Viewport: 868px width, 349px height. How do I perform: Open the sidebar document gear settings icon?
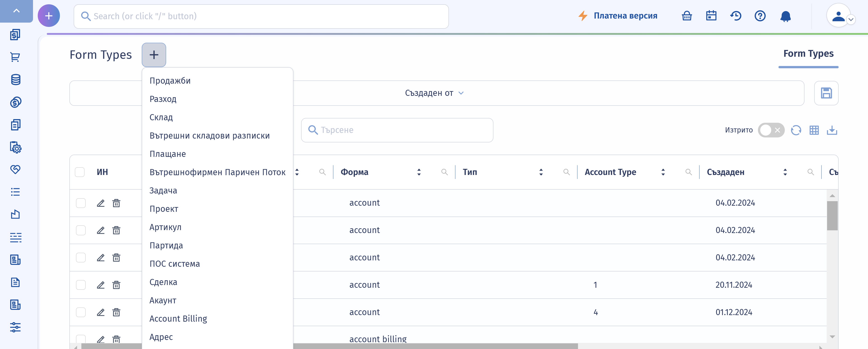click(16, 147)
